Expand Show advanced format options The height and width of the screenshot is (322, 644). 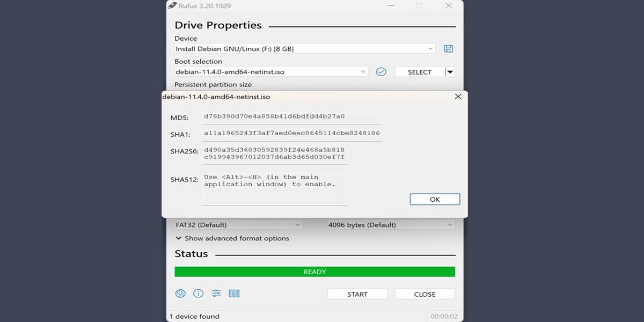pyautogui.click(x=235, y=238)
